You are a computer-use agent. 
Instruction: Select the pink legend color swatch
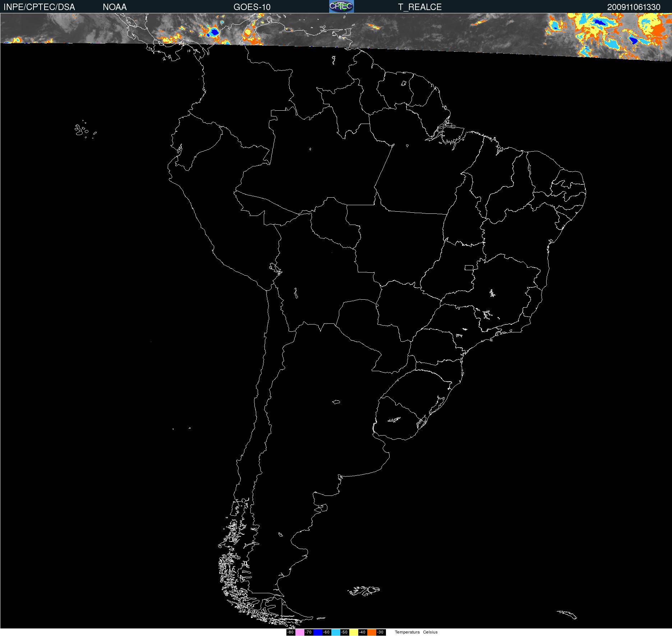299,632
